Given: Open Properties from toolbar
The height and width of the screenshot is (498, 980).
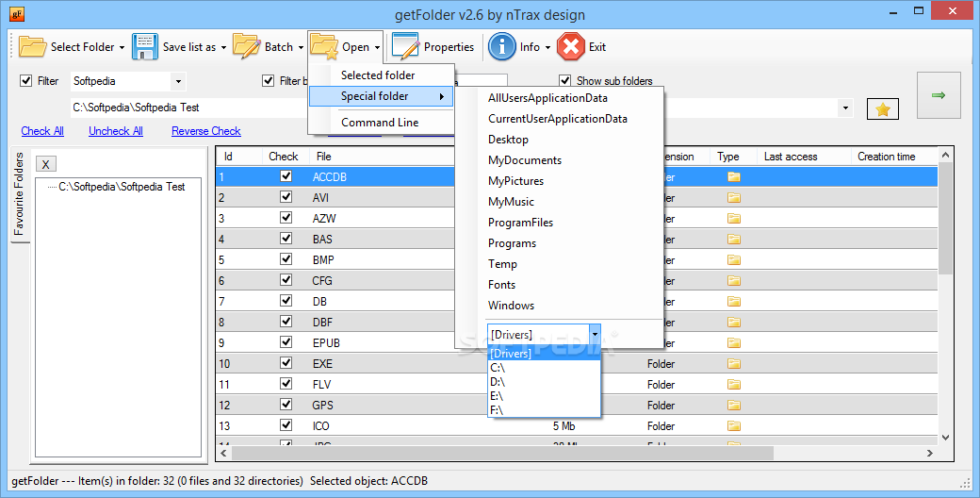Looking at the screenshot, I should coord(433,47).
